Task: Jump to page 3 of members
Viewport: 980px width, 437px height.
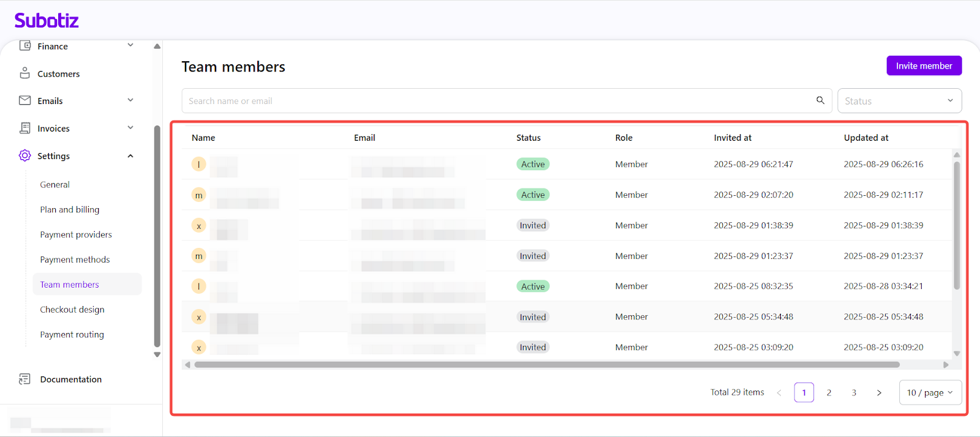Action: [x=854, y=393]
